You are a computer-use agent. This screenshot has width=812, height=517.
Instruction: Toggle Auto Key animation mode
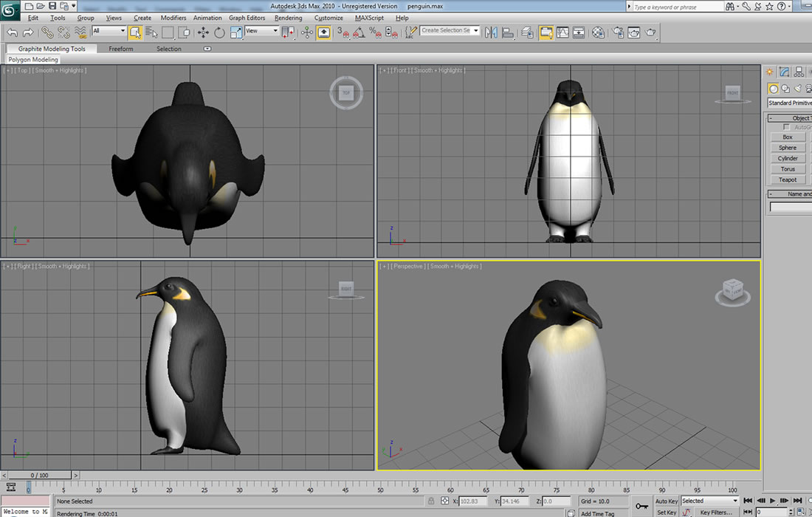[666, 501]
